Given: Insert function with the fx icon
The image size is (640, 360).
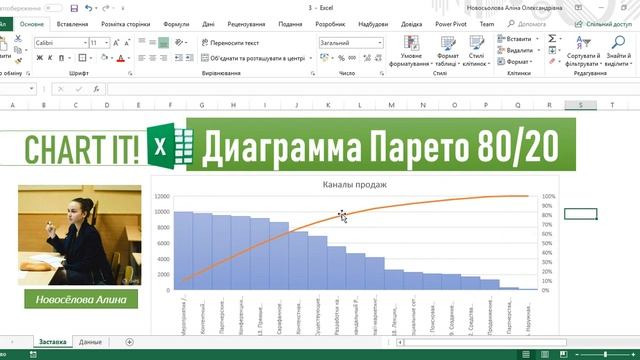Looking at the screenshot, I should [96, 89].
